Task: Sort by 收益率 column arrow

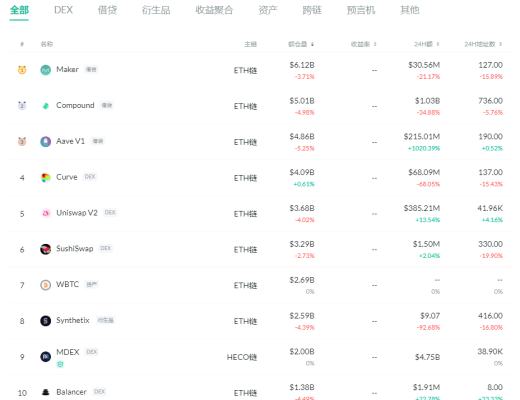Action: pos(375,44)
